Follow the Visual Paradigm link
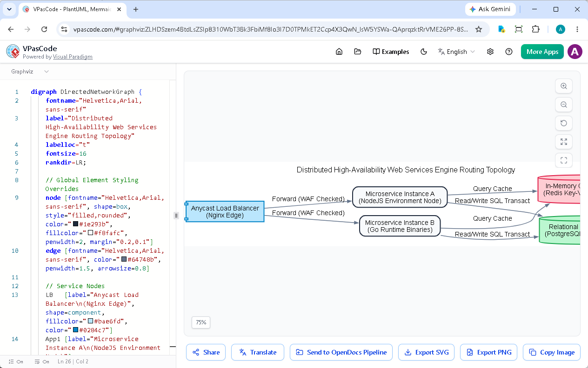 (x=73, y=57)
